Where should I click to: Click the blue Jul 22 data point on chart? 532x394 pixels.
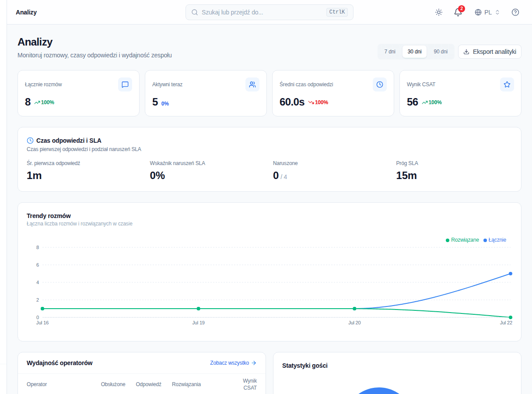point(511,274)
